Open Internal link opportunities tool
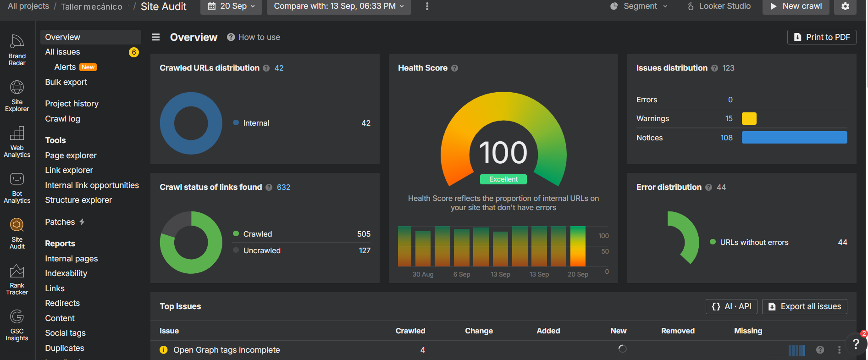868x360 pixels. [91, 185]
